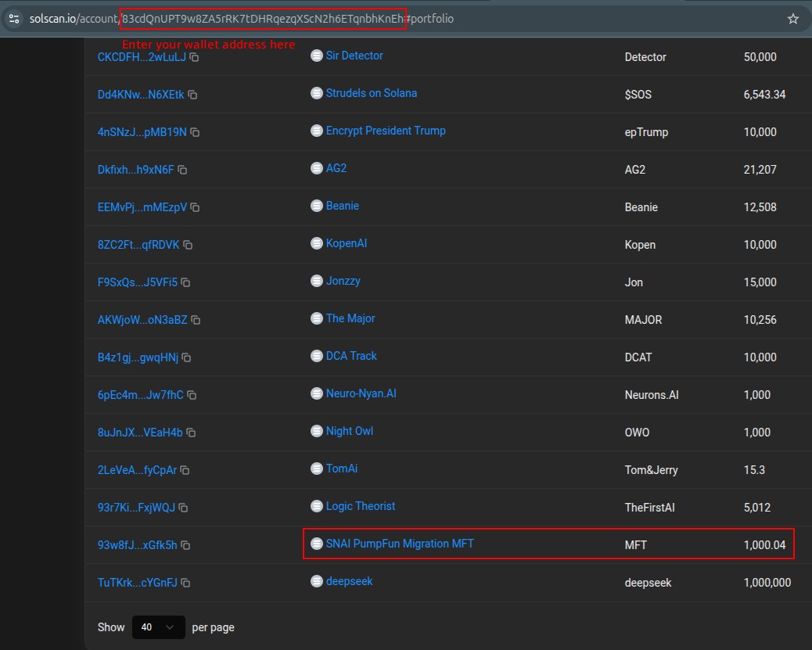
Task: Copy address B4z1gj...gwqHNj
Action: (x=186, y=357)
